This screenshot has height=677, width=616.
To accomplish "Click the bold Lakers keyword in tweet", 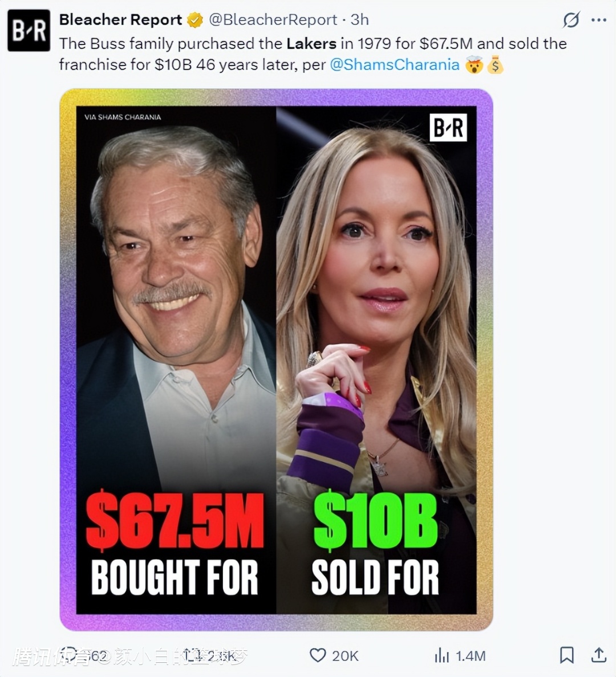I will (311, 43).
